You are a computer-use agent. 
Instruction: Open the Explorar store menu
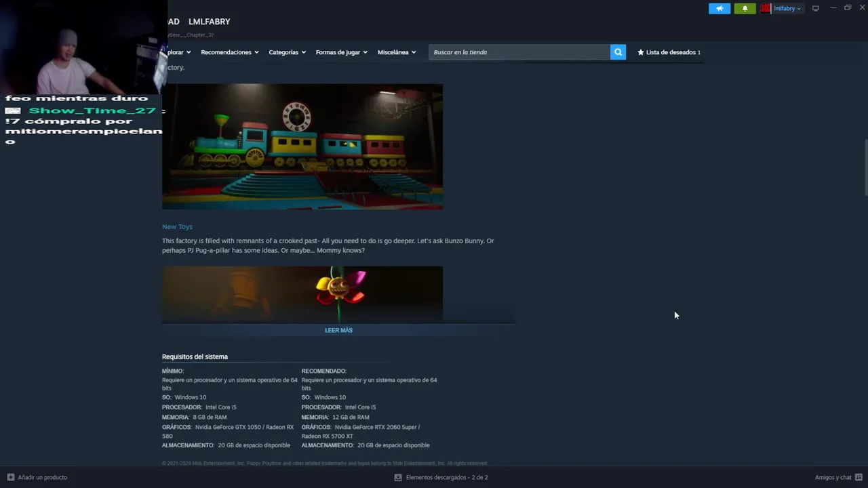click(x=180, y=52)
